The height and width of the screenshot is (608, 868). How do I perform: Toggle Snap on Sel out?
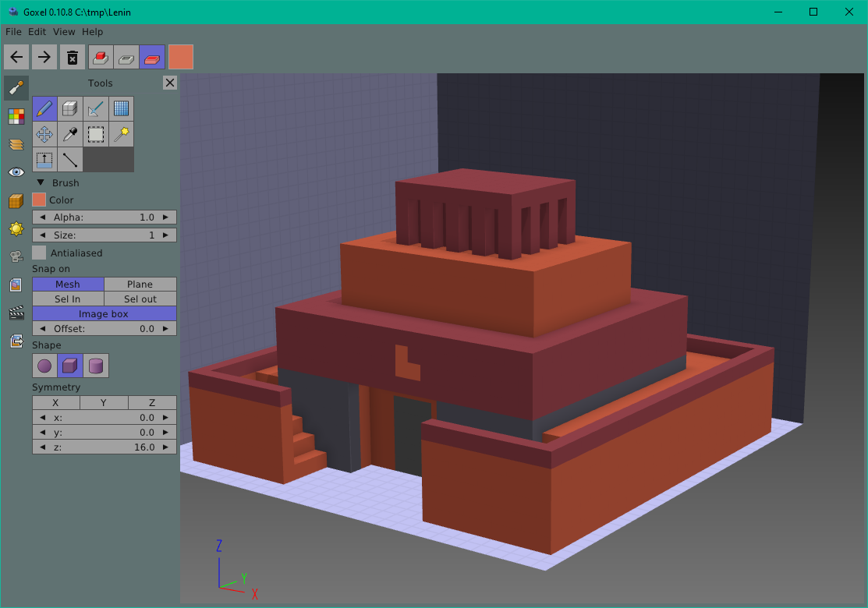tap(140, 299)
